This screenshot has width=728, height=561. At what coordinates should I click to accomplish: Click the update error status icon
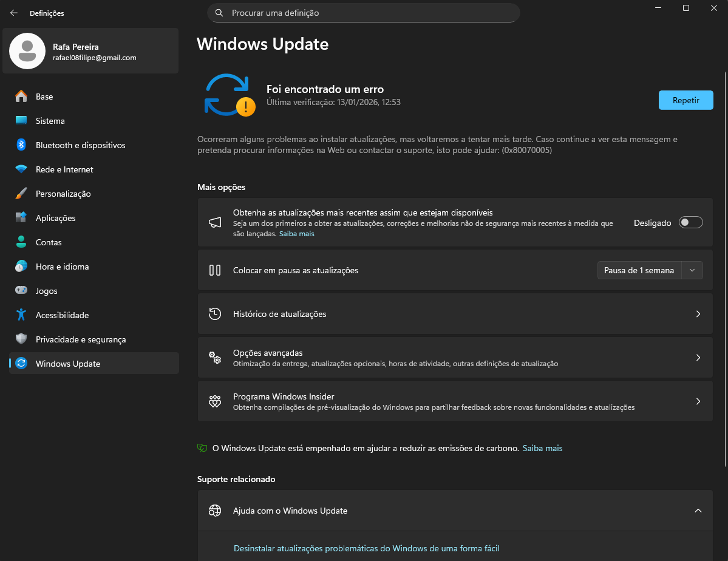[230, 95]
